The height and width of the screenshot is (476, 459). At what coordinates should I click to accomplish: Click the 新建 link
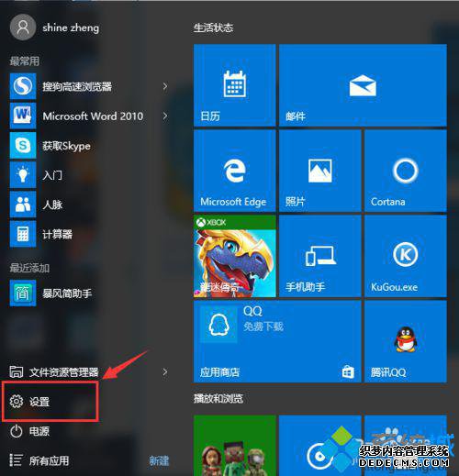[x=159, y=460]
